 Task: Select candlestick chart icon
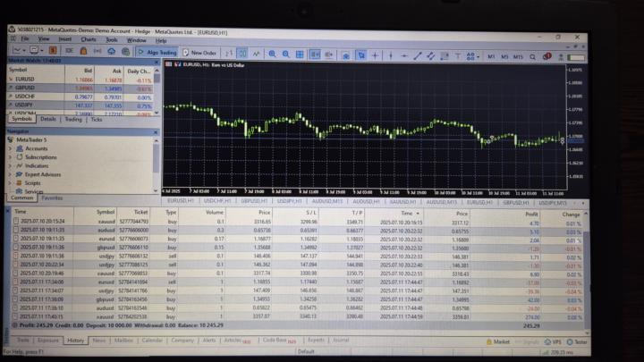[242, 54]
